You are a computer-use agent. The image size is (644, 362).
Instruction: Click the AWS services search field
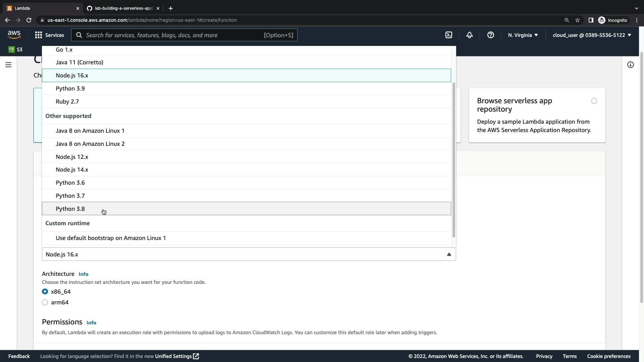(x=174, y=35)
